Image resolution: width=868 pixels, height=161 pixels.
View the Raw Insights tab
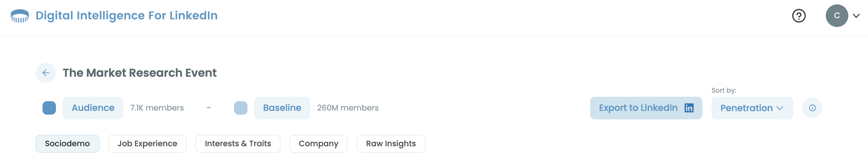[x=391, y=144]
